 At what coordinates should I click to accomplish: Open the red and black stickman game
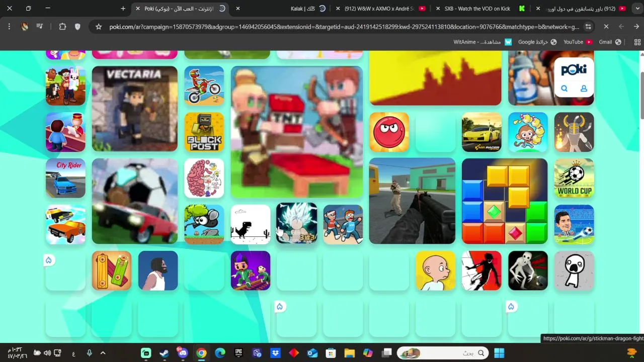click(x=481, y=270)
